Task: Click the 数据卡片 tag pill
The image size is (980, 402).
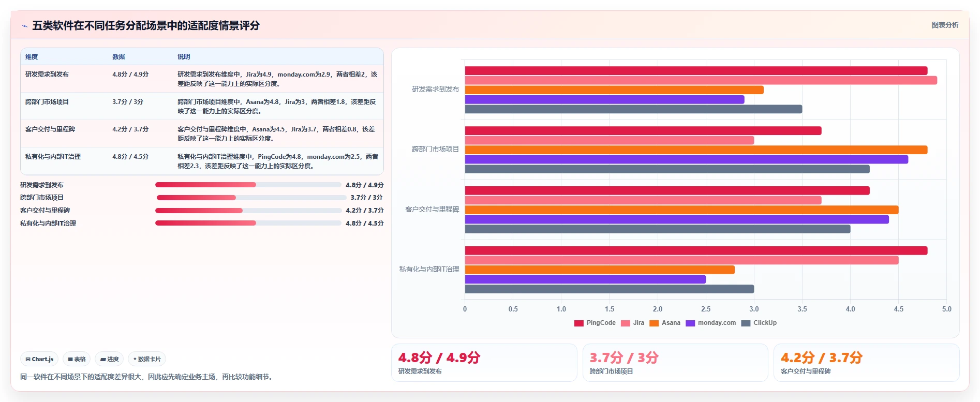Action: tap(147, 359)
